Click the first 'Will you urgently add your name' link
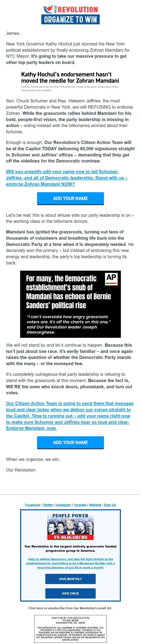Screen dimensions: 141x644 pyautogui.click(x=67, y=178)
